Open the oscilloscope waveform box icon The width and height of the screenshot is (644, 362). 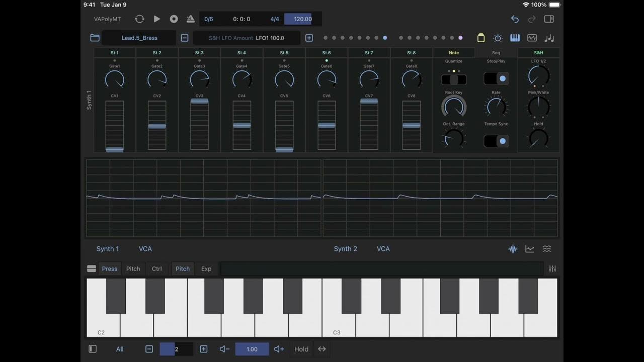pos(532,38)
